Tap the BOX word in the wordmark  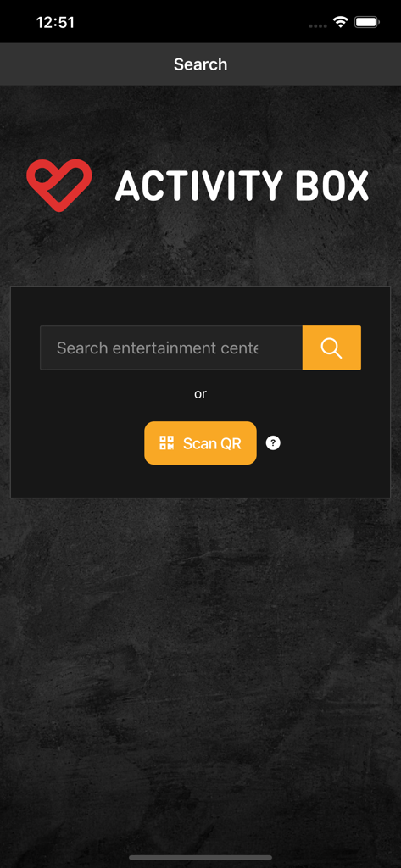[x=332, y=186]
